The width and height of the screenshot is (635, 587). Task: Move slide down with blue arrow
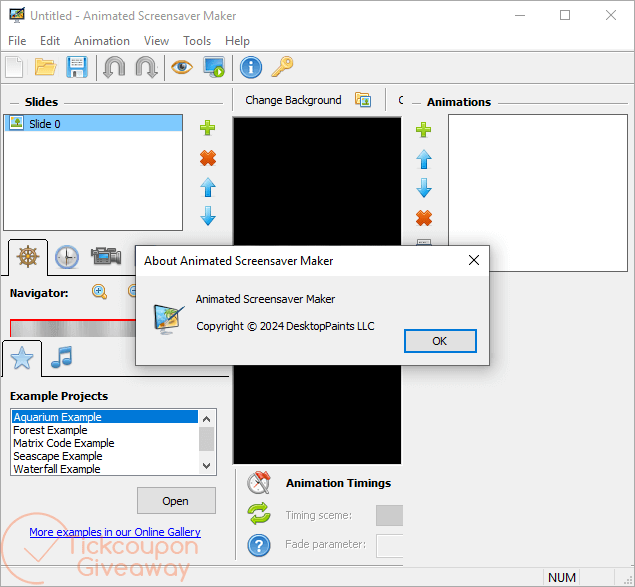(x=208, y=216)
